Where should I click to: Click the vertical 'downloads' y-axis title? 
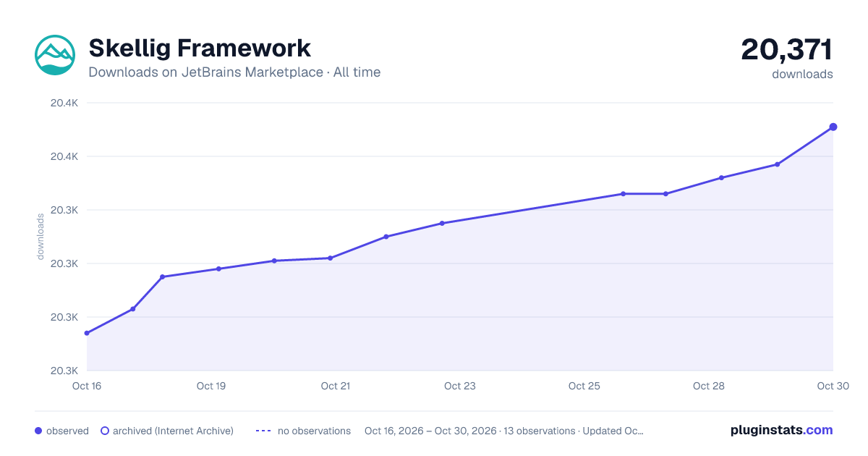[x=41, y=237]
